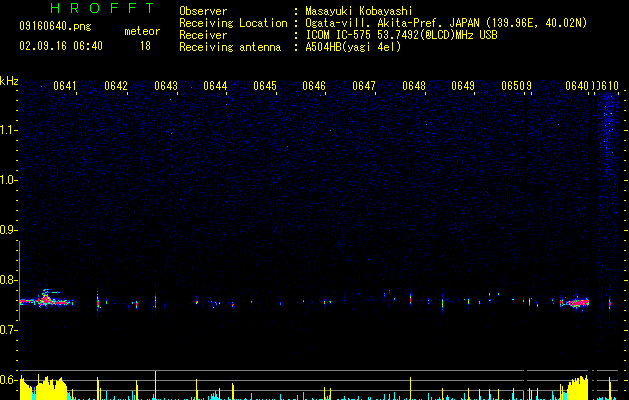Click the echo streak under the 0642 marker
629x400 pixels.
tap(98, 302)
